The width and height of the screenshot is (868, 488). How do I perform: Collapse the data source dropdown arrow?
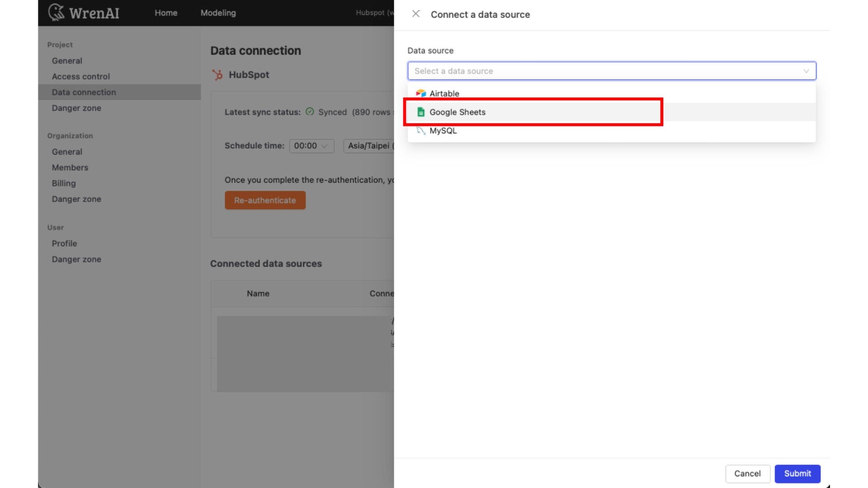coord(806,71)
